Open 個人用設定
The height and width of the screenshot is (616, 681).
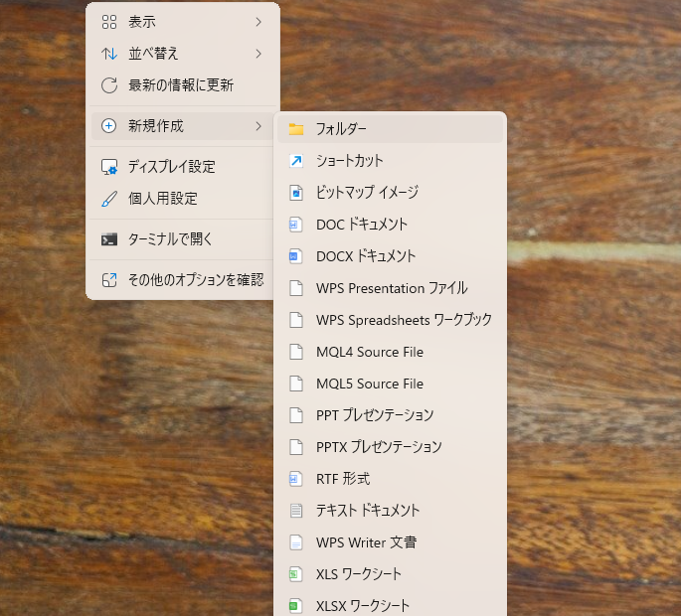183,199
